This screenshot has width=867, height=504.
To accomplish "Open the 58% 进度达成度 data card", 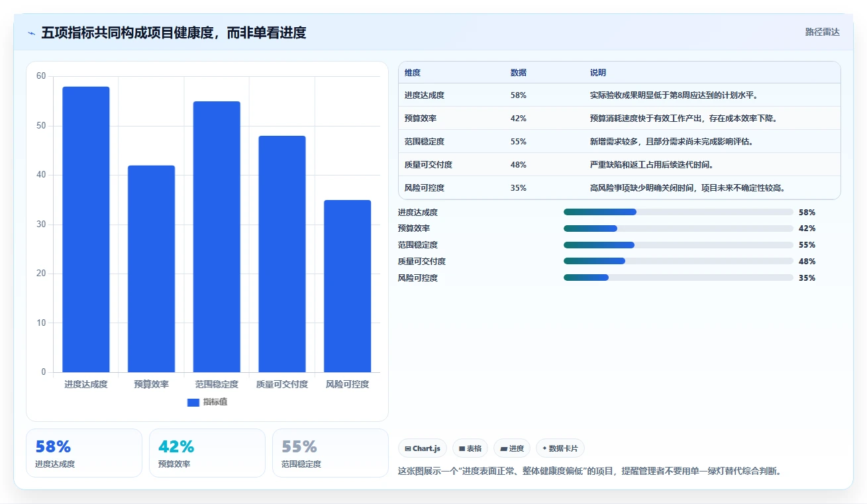I will (84, 453).
